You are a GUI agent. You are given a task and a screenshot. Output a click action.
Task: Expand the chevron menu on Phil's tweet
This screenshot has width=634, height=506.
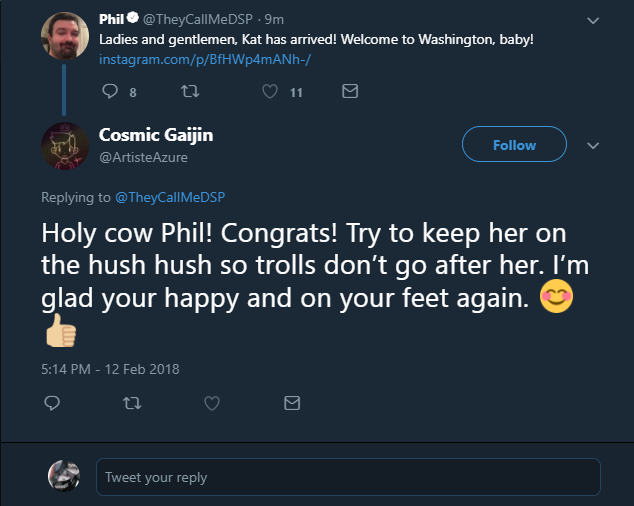point(593,20)
